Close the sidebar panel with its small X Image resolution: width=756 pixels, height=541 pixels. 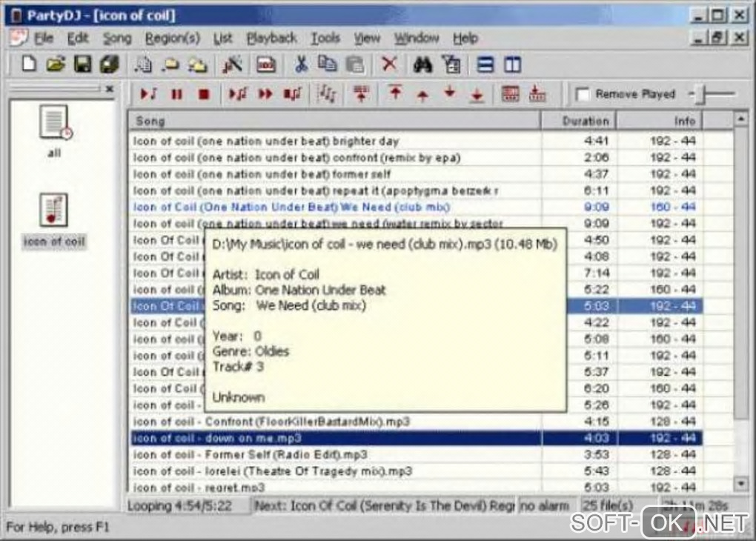[x=110, y=89]
